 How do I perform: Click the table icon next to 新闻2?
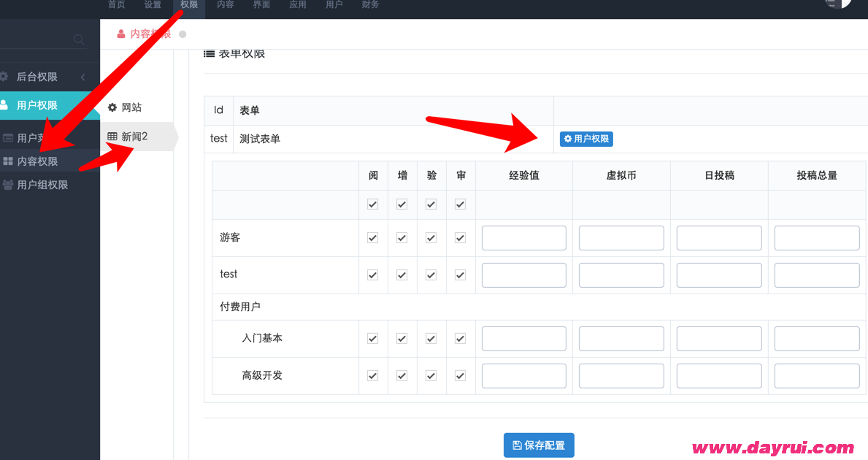tap(112, 136)
